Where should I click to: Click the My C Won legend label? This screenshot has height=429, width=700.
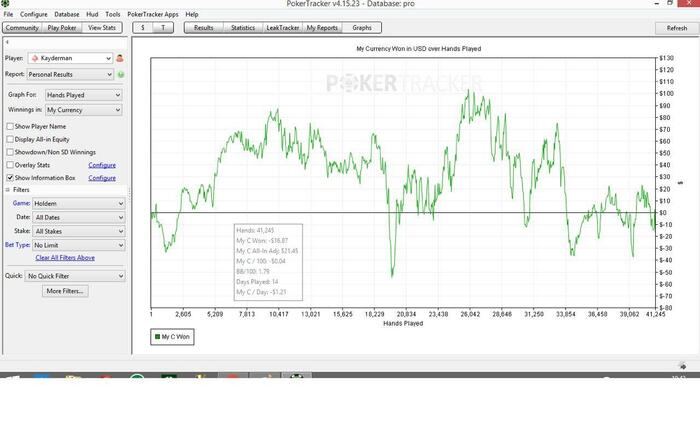[175, 337]
